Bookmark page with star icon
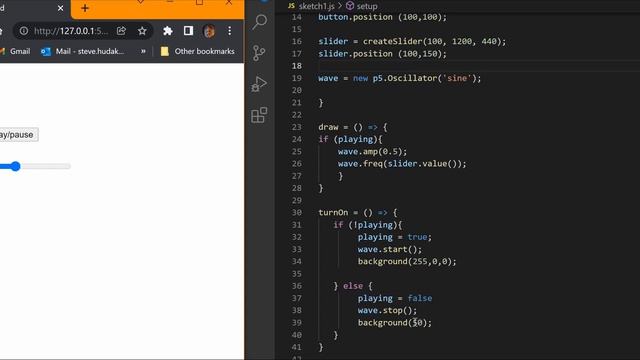640x360 pixels. [x=142, y=31]
